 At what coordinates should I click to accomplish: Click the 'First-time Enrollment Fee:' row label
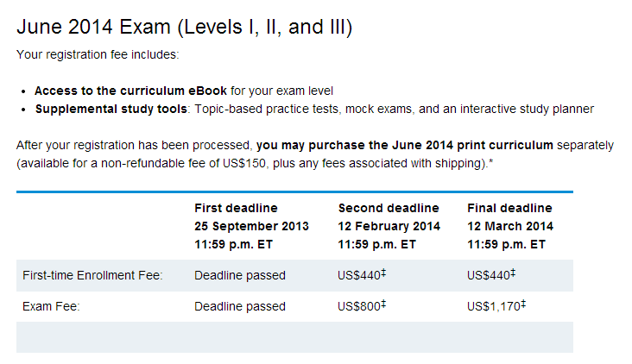[x=92, y=275]
